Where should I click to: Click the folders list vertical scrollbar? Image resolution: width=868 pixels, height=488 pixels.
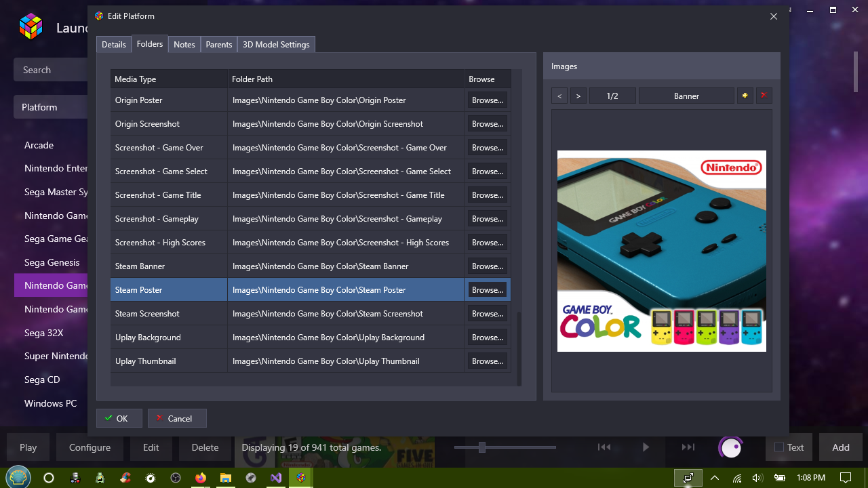(519, 348)
